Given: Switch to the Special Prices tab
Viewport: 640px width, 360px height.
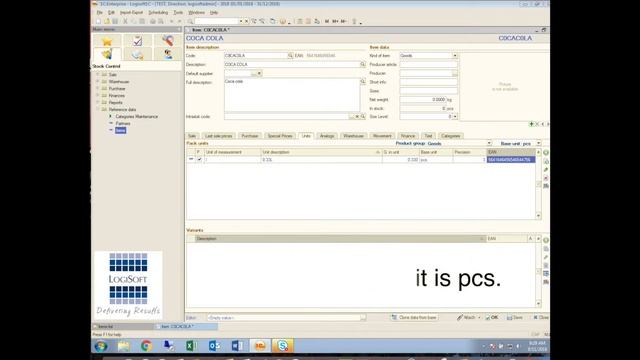Looking at the screenshot, I should click(x=280, y=136).
